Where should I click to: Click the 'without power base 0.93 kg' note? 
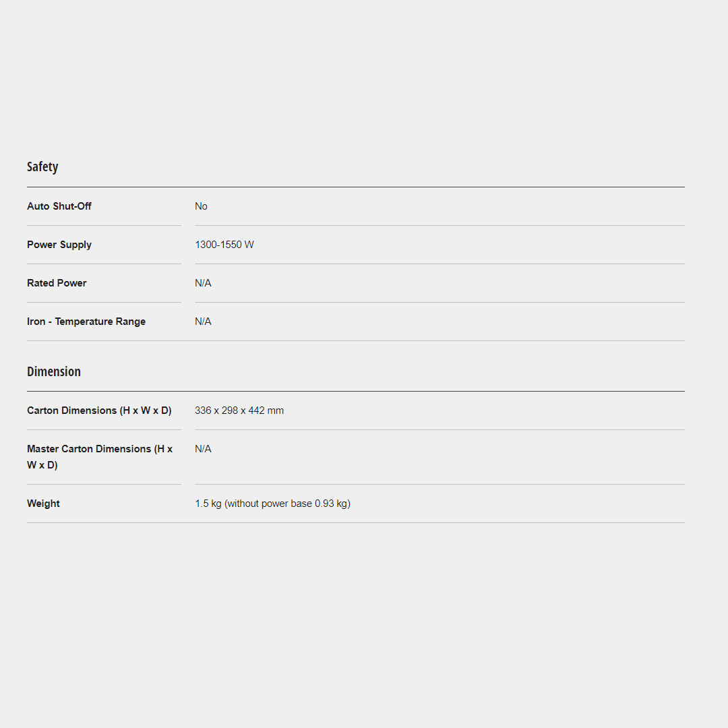pos(288,504)
